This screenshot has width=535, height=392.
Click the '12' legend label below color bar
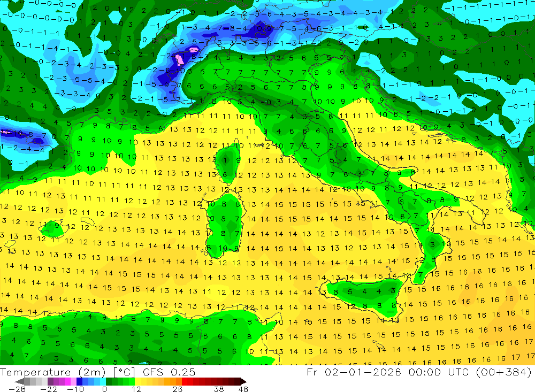point(136,389)
